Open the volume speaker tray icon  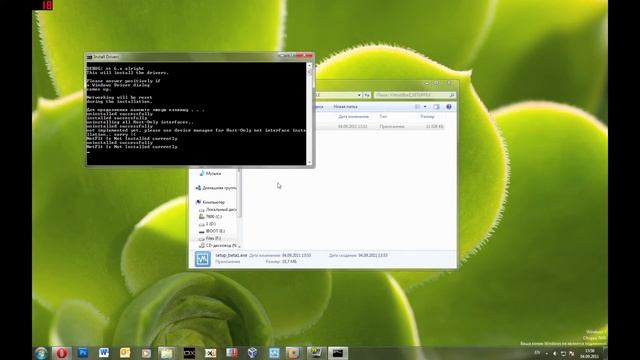click(x=555, y=353)
